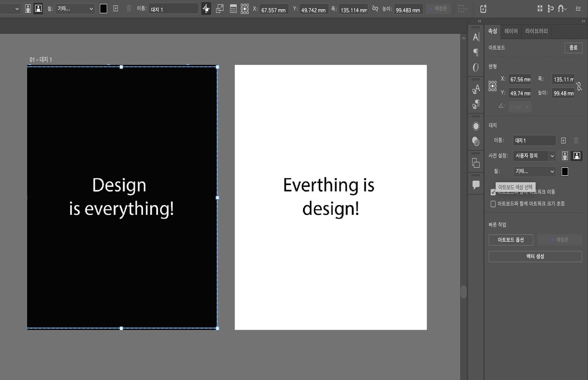The image size is (588, 380).
Task: Click the 아트보드 옵션 button
Action: [511, 240]
